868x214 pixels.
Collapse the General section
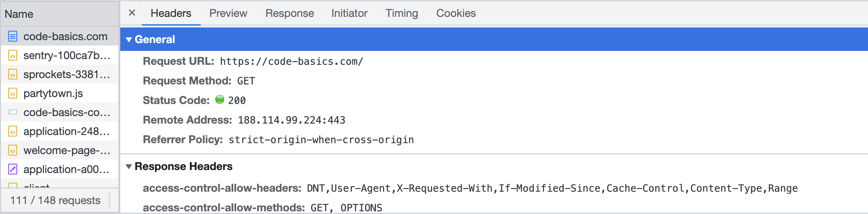(x=129, y=39)
